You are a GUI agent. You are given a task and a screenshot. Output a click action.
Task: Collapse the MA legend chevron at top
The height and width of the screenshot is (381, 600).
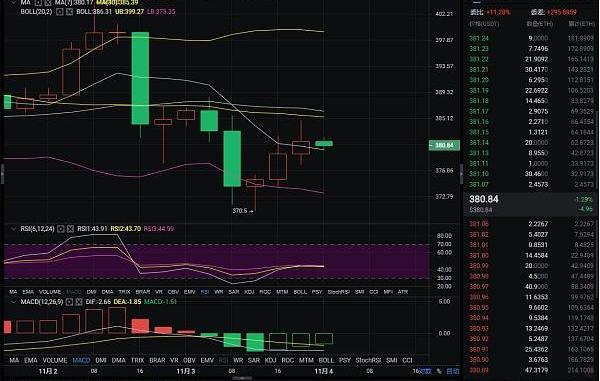[x=14, y=2]
